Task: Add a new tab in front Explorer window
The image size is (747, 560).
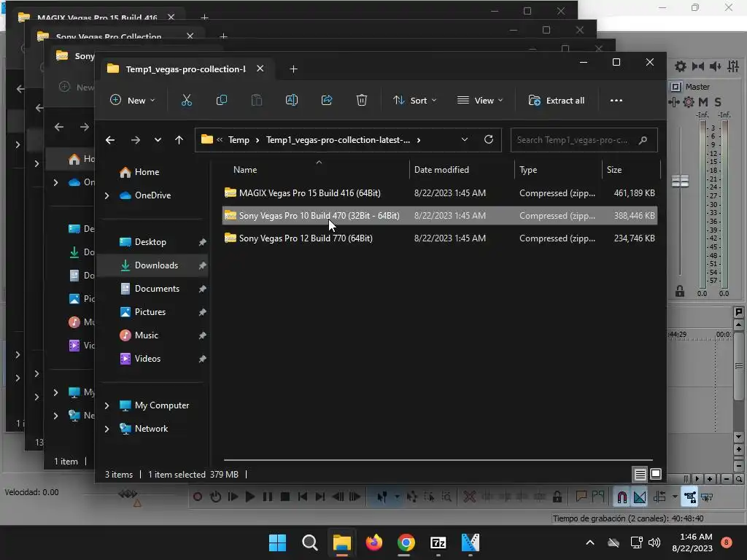Action: [x=293, y=69]
